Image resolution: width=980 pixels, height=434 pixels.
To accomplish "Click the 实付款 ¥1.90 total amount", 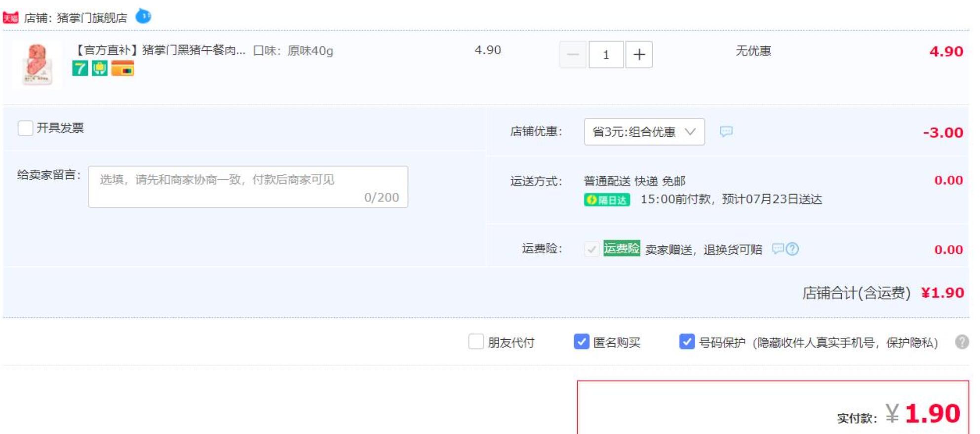I will pyautogui.click(x=899, y=414).
